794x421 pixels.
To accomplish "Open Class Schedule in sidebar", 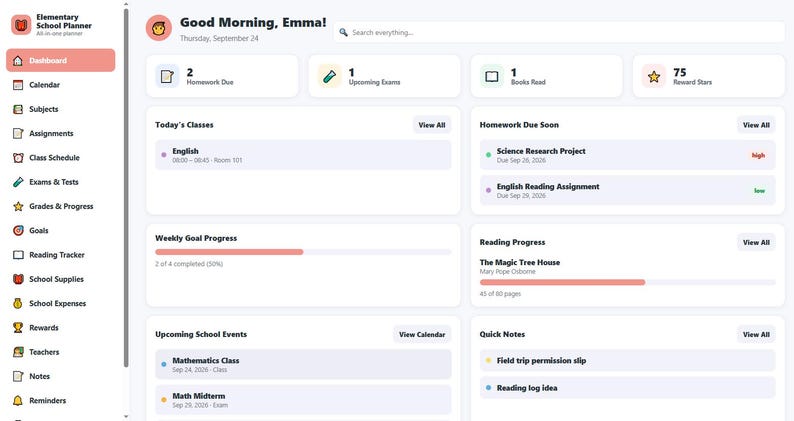I will [61, 158].
